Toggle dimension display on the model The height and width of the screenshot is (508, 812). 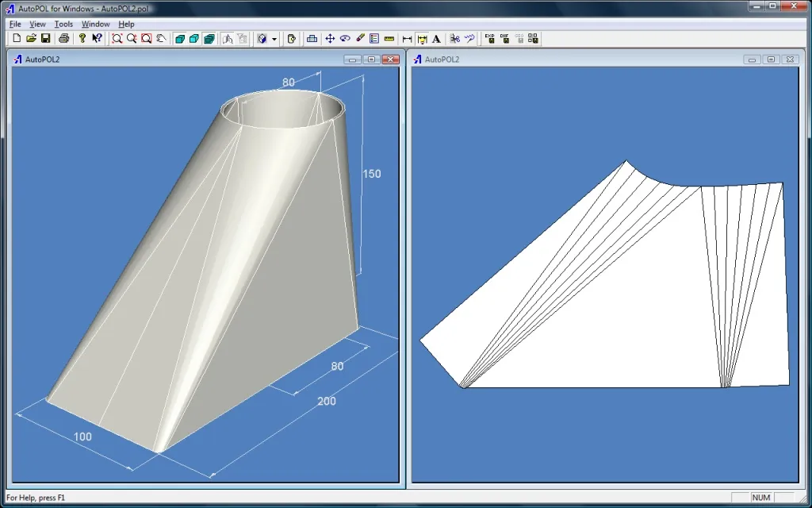coord(423,38)
